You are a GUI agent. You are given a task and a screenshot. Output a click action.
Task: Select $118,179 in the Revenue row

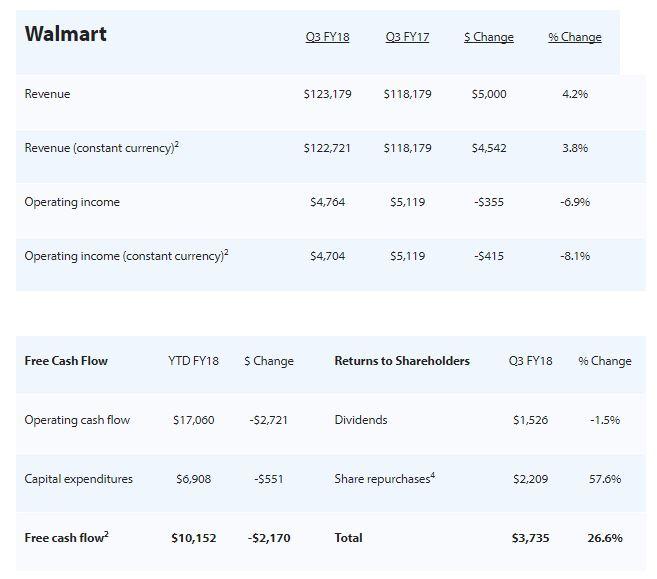point(407,94)
